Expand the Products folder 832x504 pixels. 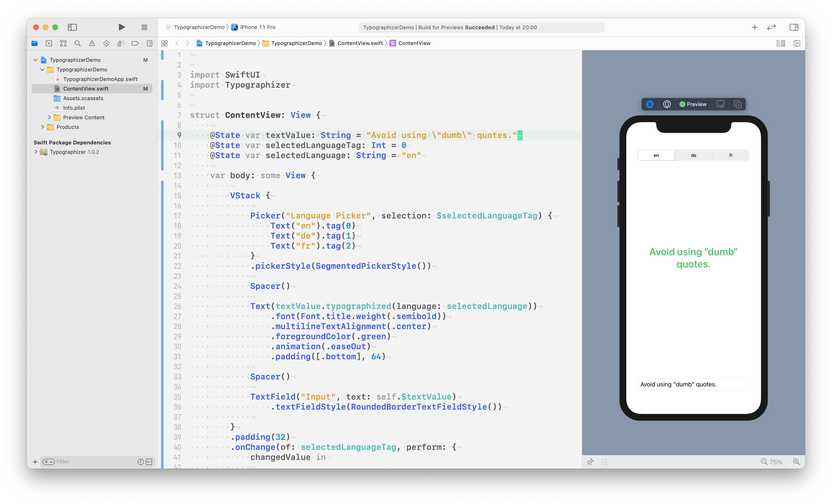tap(42, 127)
